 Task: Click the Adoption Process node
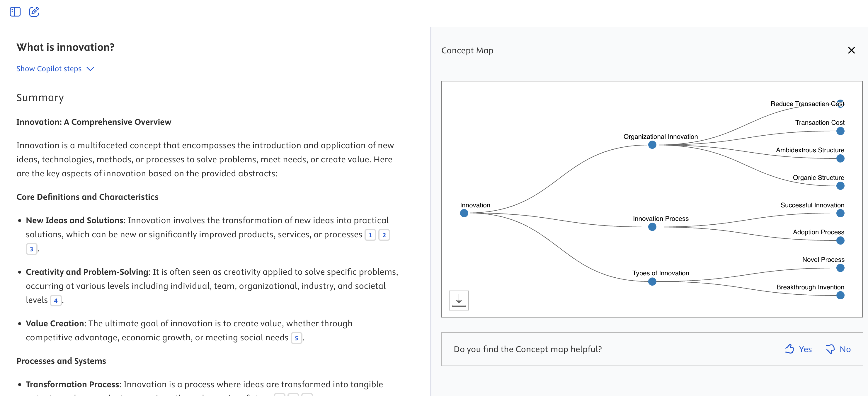pos(840,240)
